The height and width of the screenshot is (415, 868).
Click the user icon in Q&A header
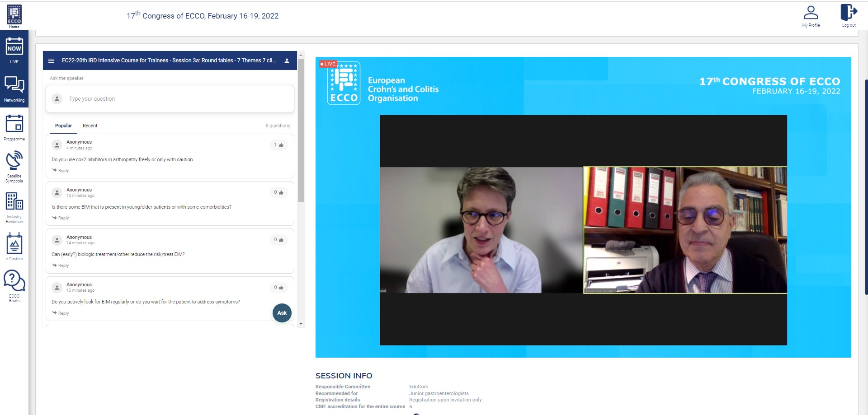click(287, 61)
